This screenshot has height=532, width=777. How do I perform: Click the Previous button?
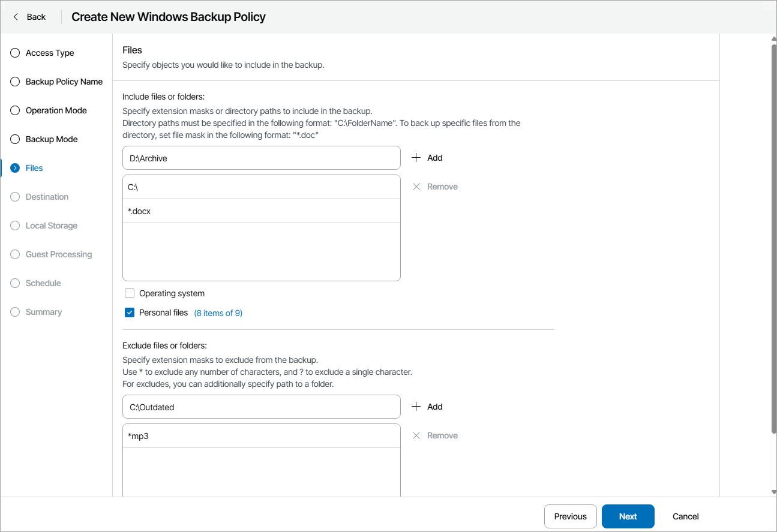[570, 516]
